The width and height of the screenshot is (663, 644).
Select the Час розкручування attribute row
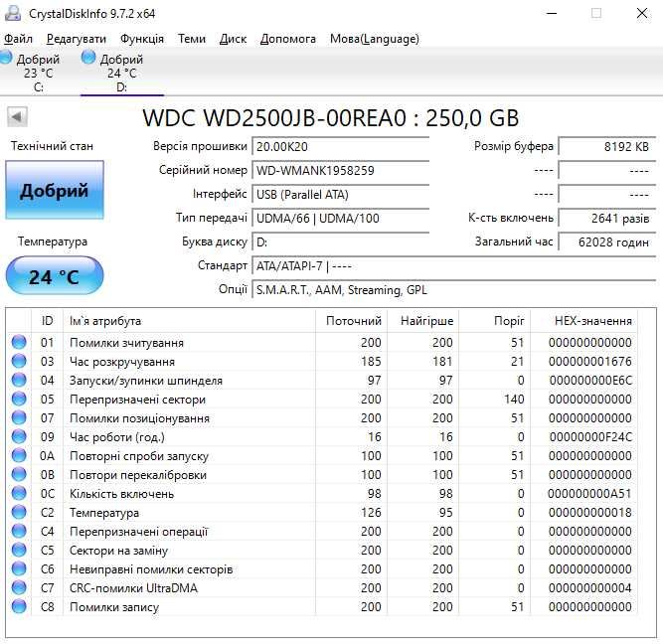(322, 361)
